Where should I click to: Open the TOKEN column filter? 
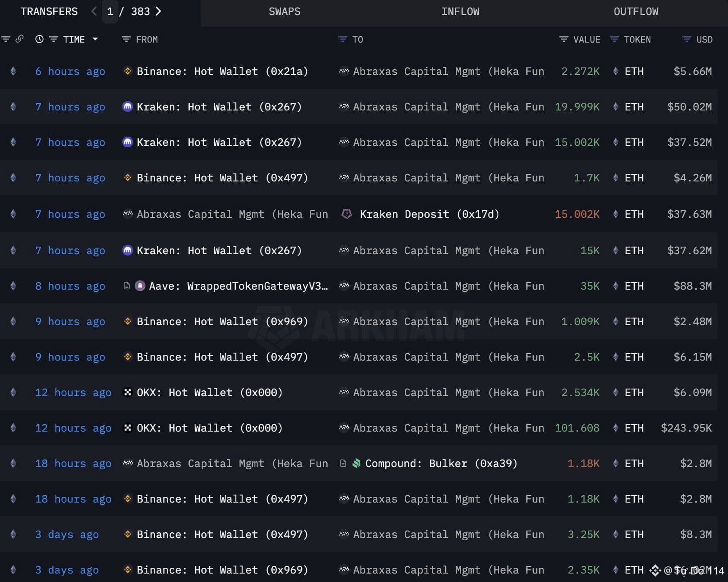(614, 39)
